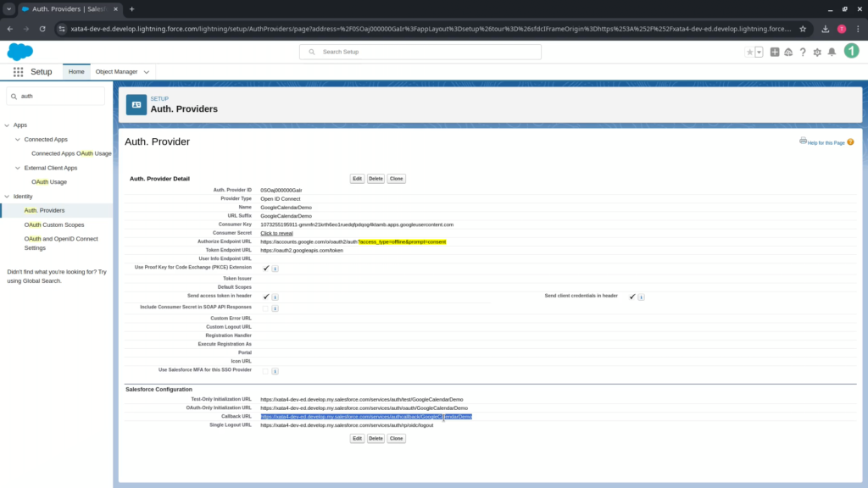Open the Chrome three-dot menu

[858, 29]
